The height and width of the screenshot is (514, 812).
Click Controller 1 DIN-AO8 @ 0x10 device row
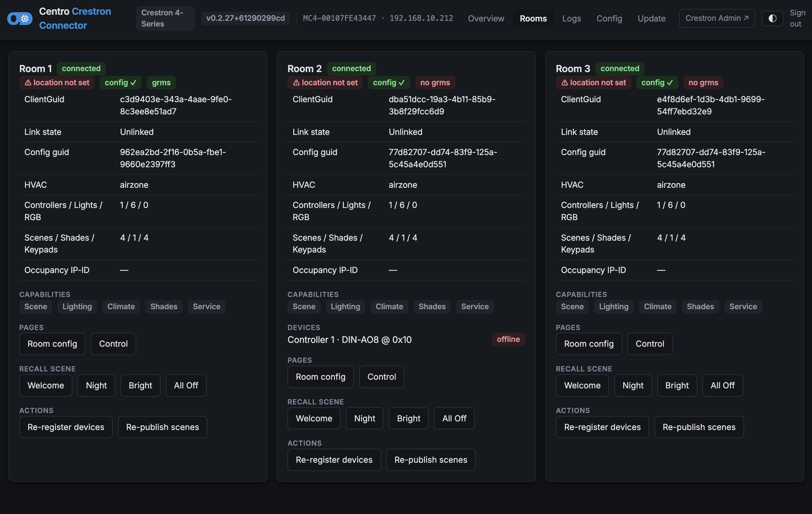pos(406,340)
